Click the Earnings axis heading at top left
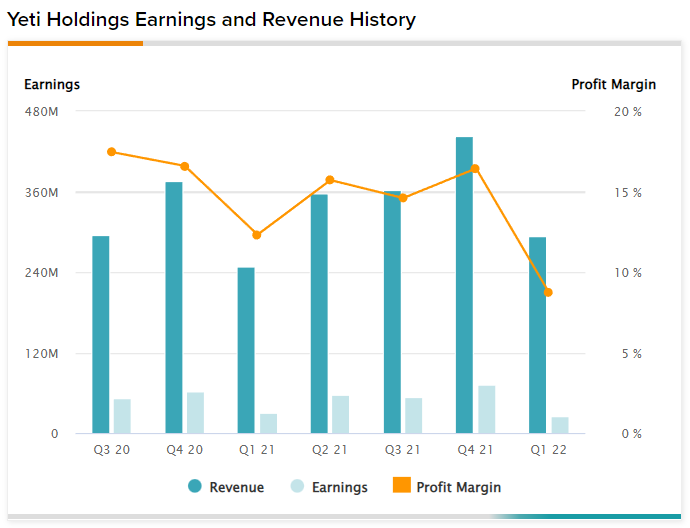The width and height of the screenshot is (690, 528). 52,85
